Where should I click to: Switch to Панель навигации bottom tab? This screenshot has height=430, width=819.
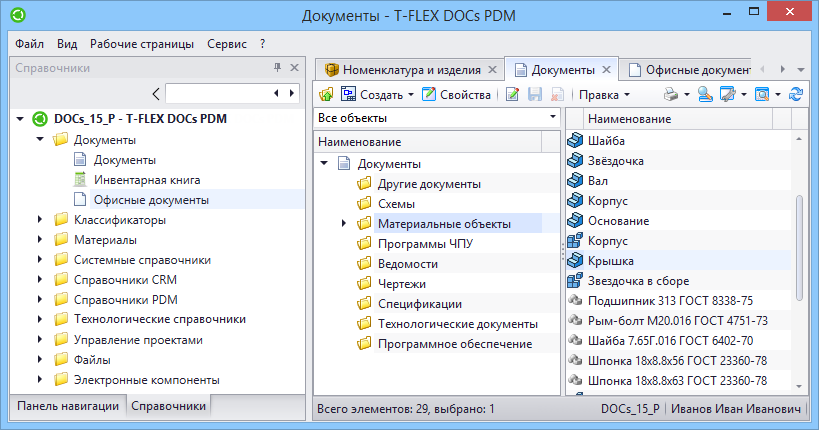tap(68, 406)
